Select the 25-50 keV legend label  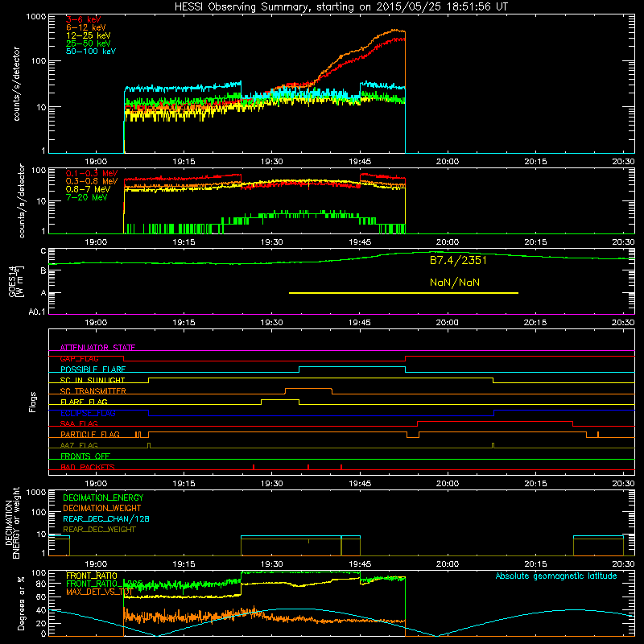[89, 43]
